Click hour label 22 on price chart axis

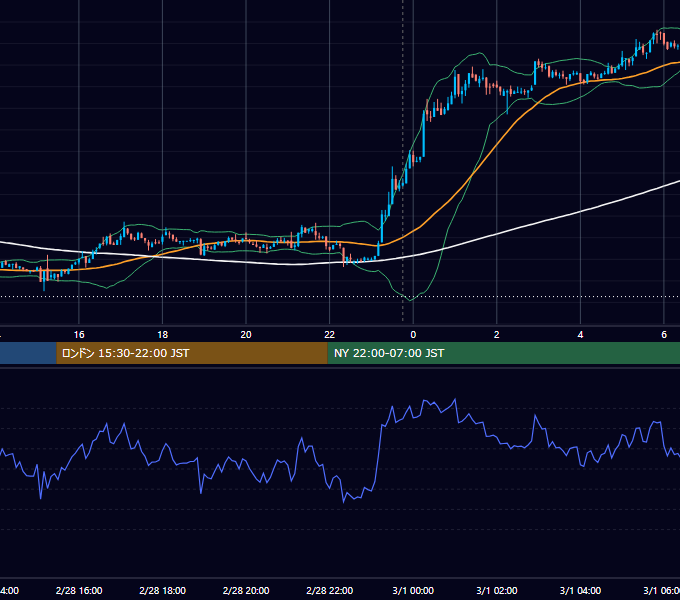[330, 335]
